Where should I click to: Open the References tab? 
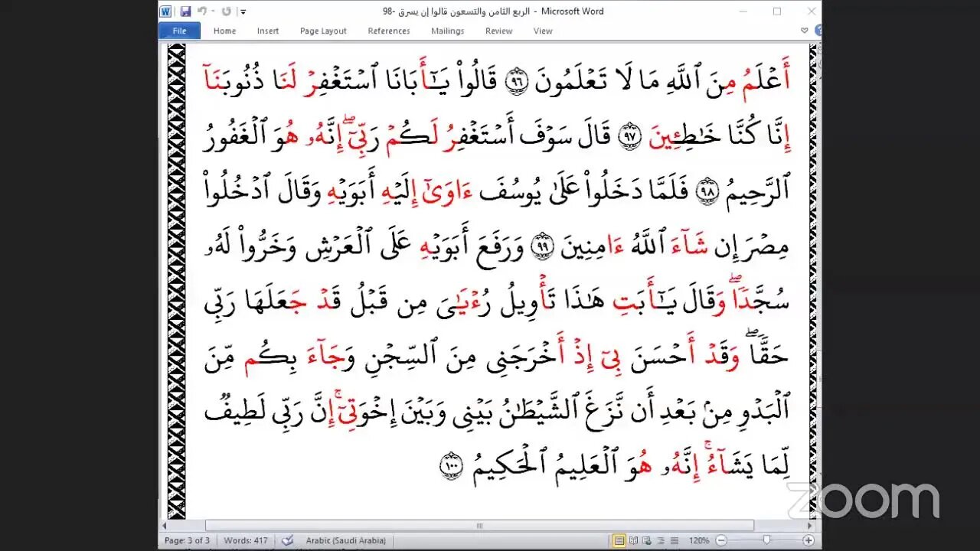(x=389, y=31)
